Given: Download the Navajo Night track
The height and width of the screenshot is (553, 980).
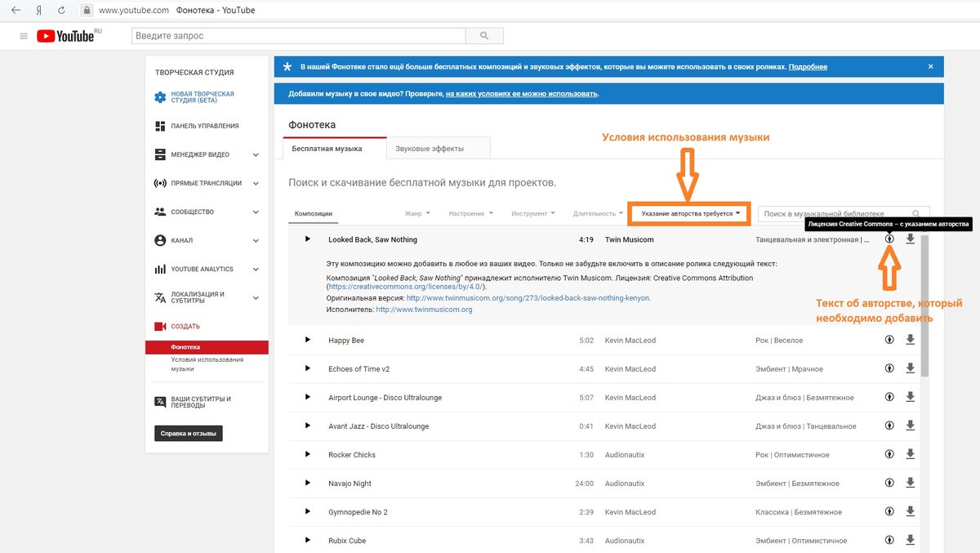Looking at the screenshot, I should [910, 483].
